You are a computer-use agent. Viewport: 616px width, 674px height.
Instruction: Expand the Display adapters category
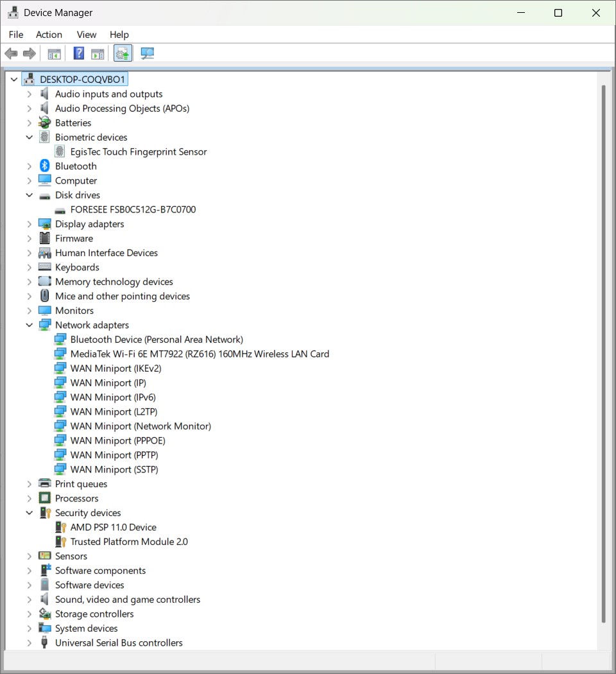point(29,224)
